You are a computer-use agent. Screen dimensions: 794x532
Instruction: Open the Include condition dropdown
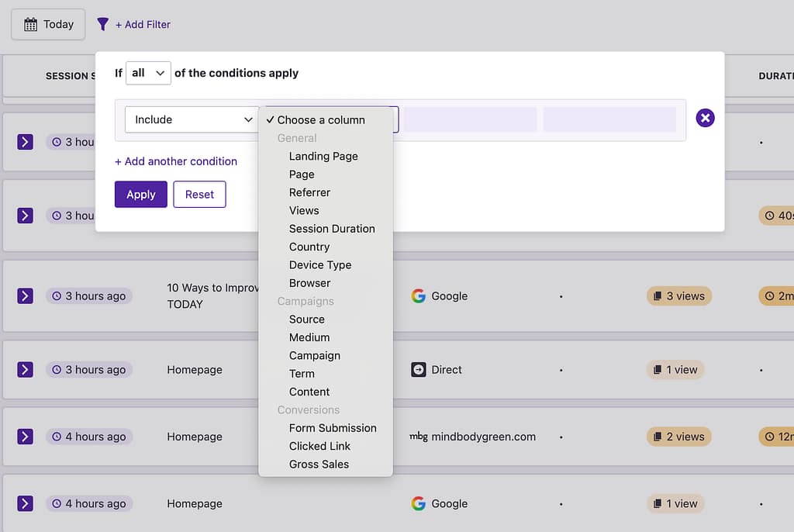(x=192, y=120)
